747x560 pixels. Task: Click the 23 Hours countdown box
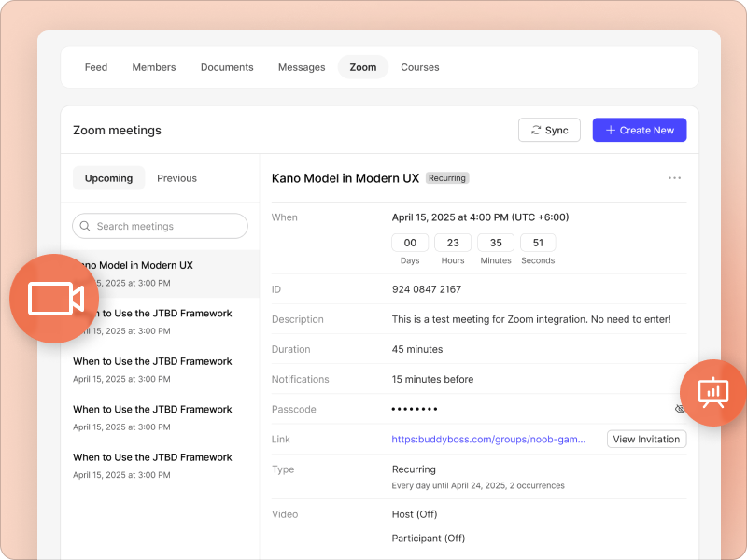[x=453, y=243]
